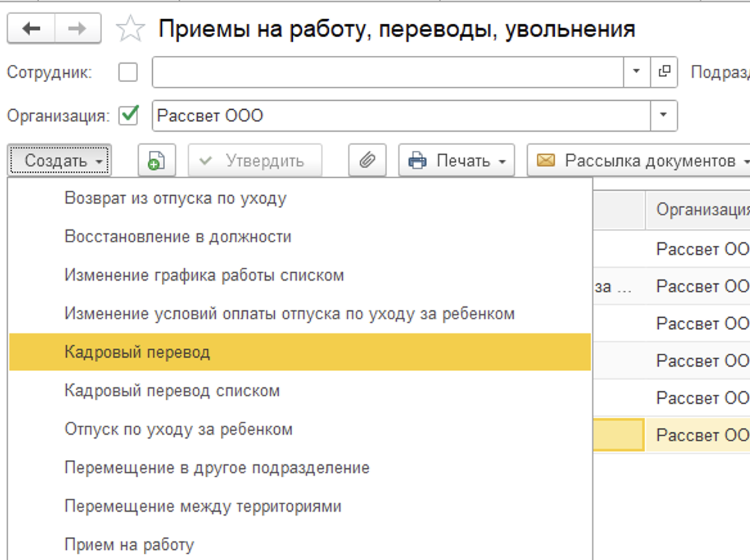Image resolution: width=750 pixels, height=560 pixels.
Task: Select Кадровый перевод списком item
Action: pyautogui.click(x=301, y=390)
